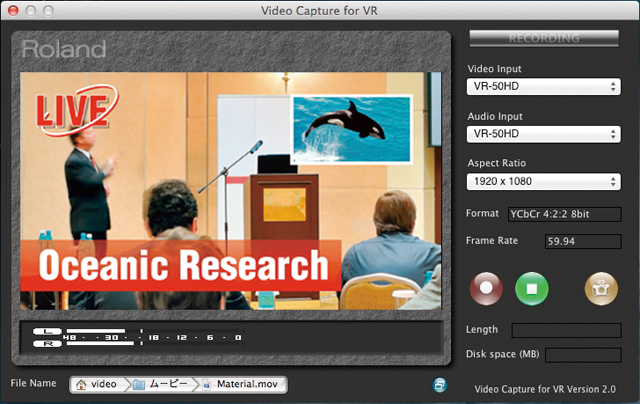The width and height of the screenshot is (640, 404).
Task: Click the Roland logo
Action: 64,49
